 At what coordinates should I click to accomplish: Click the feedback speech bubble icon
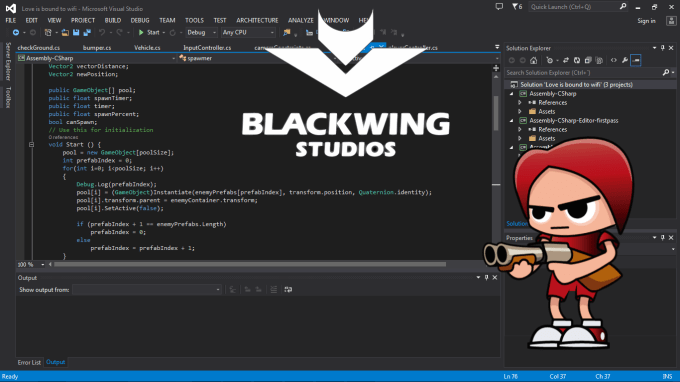[x=500, y=7]
